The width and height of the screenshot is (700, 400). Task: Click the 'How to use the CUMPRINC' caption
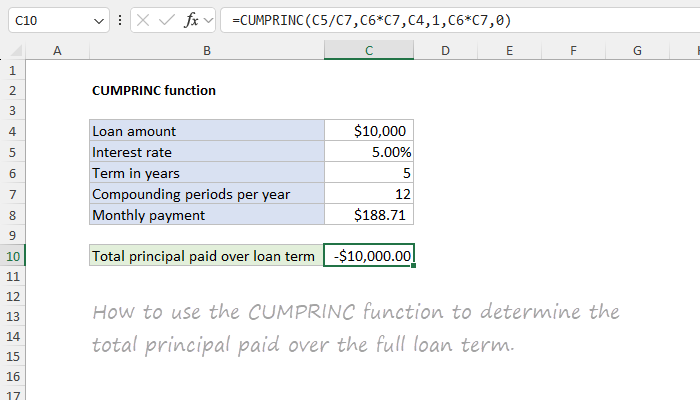(x=356, y=328)
